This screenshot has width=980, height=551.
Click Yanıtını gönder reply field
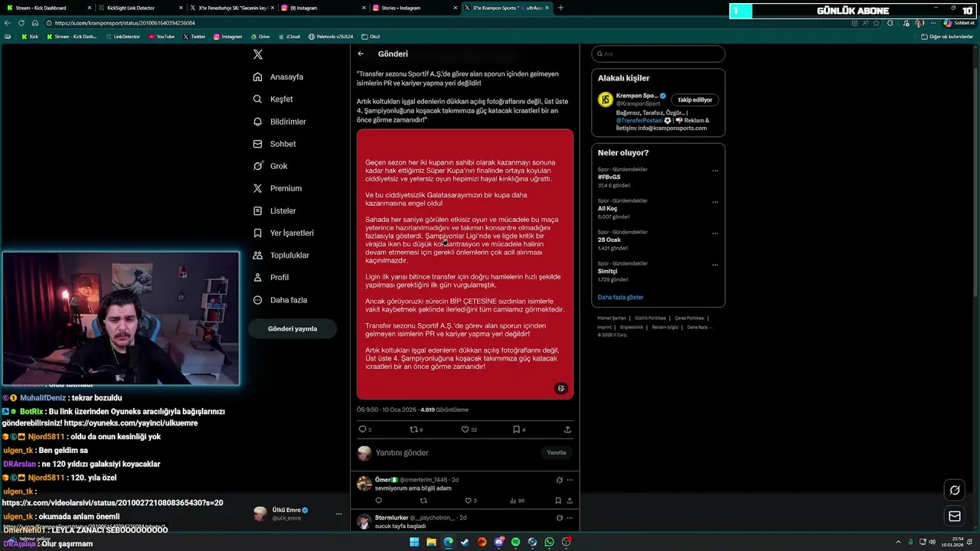coord(456,453)
